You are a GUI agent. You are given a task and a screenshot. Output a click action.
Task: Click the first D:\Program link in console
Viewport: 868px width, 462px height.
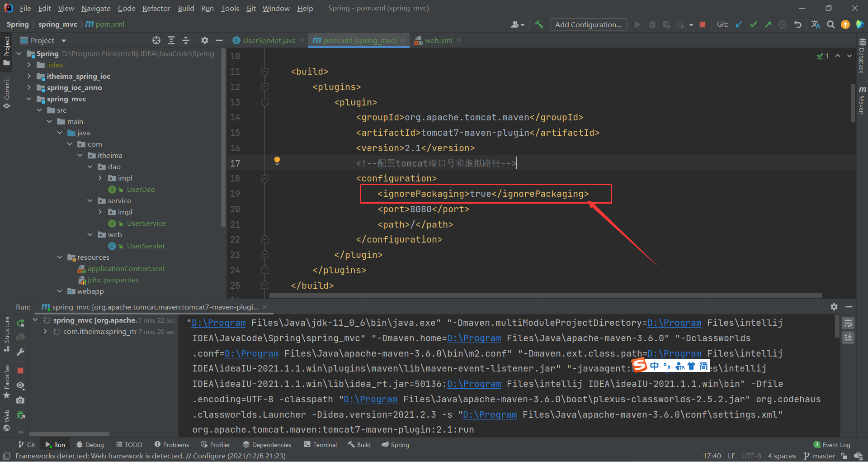[219, 323]
